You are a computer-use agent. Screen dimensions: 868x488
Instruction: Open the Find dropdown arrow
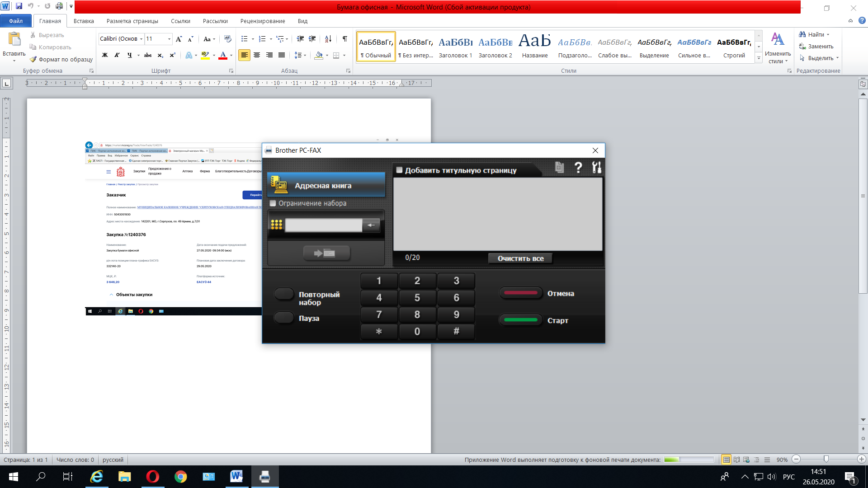[828, 35]
